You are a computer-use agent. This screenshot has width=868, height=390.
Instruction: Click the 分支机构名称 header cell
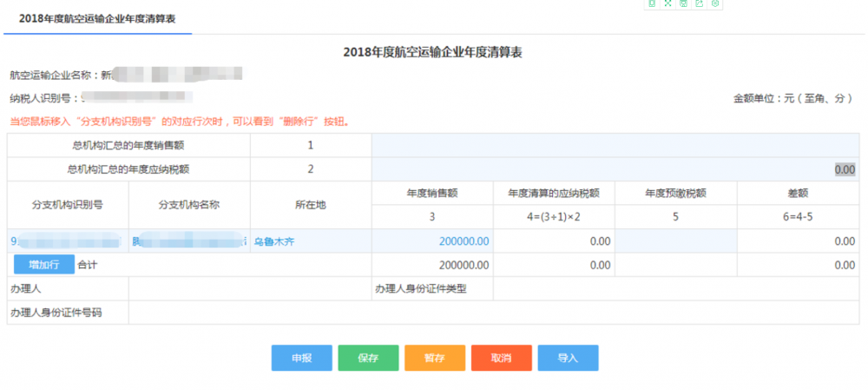(189, 205)
